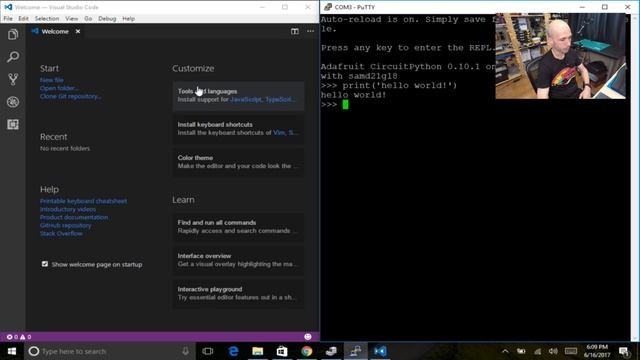The image size is (640, 360).
Task: Open the Source Control view
Action: coord(13,79)
